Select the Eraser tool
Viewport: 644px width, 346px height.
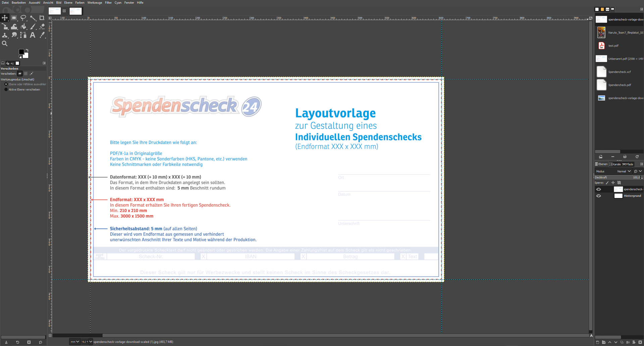coord(42,27)
